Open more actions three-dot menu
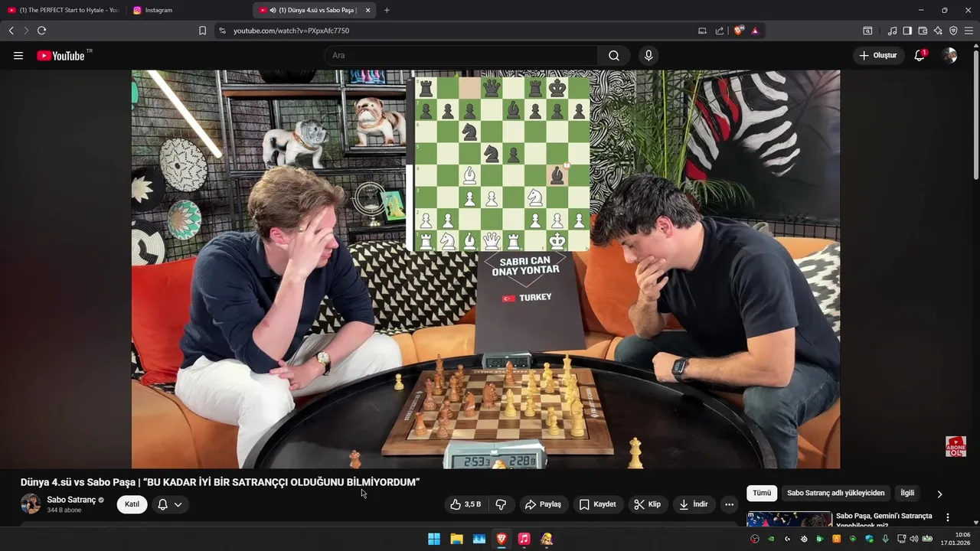980x551 pixels. [729, 504]
